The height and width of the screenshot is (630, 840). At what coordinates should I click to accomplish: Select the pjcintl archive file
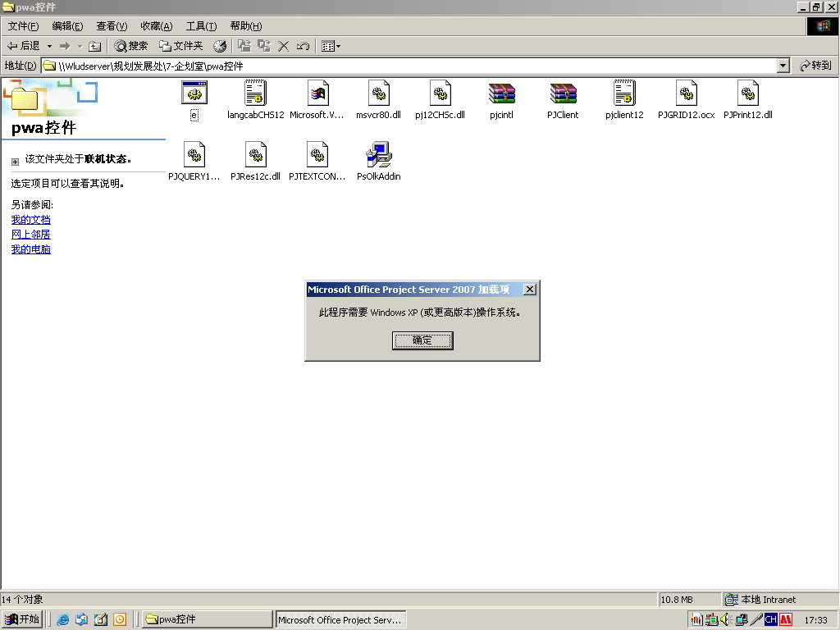501,101
